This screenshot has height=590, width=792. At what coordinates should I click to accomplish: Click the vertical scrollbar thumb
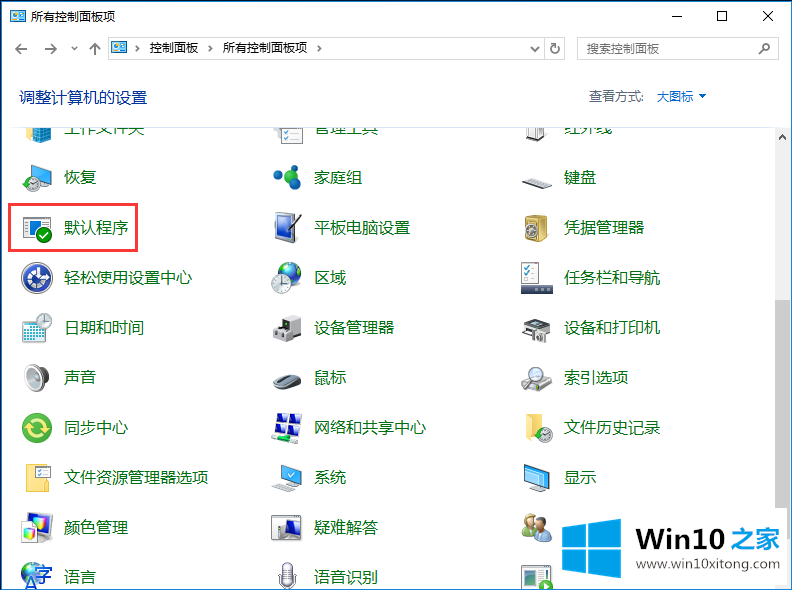coord(782,404)
